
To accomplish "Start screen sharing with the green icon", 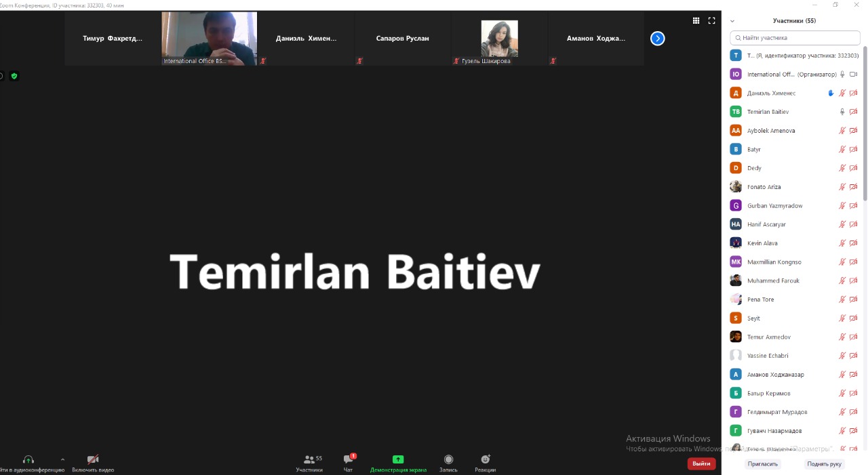I will 398,459.
